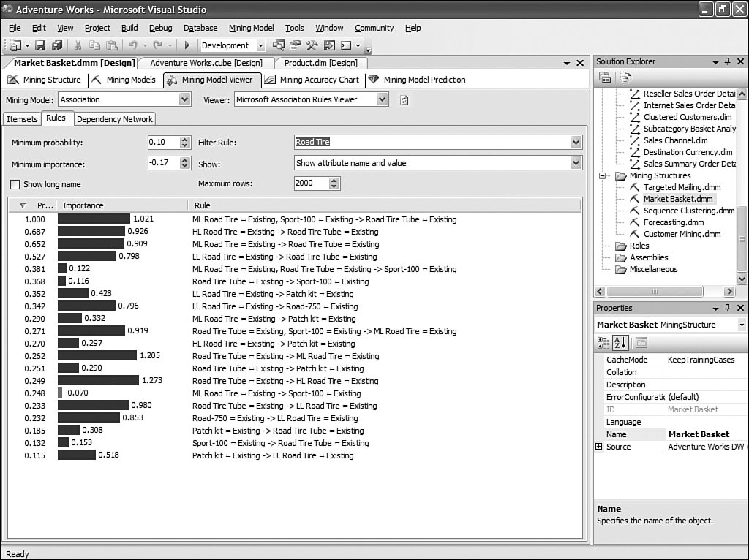Expand the Source property row
The width and height of the screenshot is (749, 560).
599,447
